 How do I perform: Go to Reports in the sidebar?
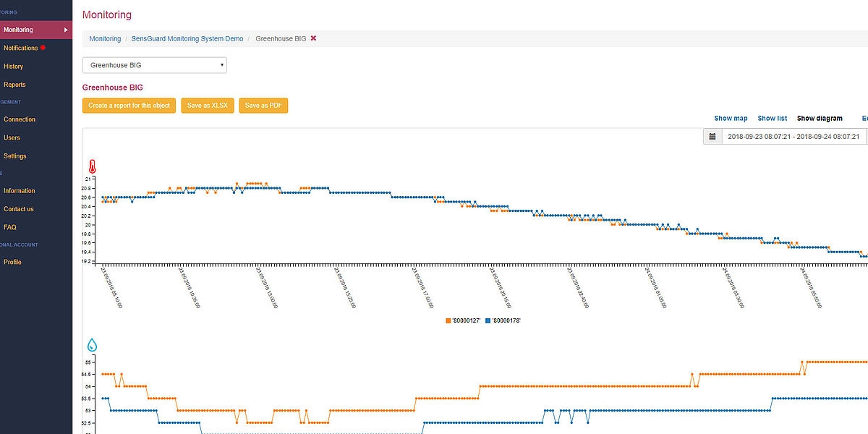tap(14, 85)
